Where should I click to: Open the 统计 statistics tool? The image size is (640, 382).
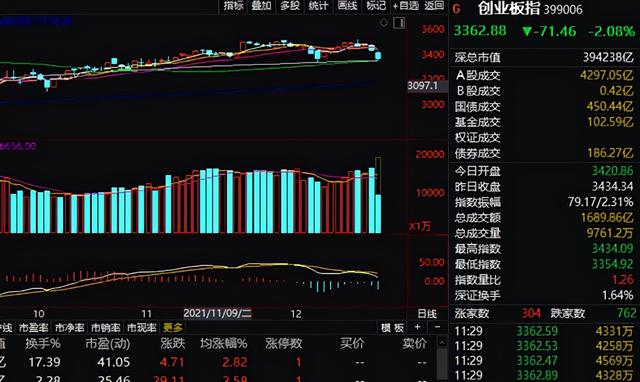pos(318,6)
